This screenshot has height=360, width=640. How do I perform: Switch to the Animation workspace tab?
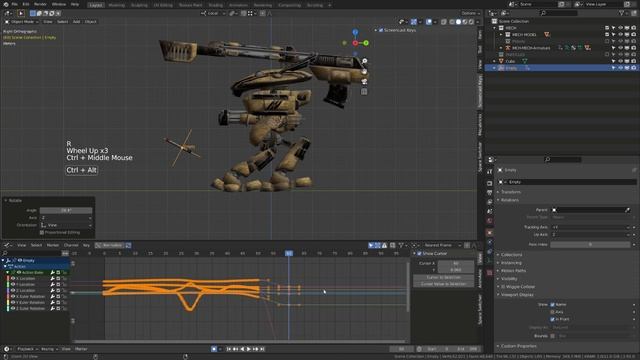[238, 5]
